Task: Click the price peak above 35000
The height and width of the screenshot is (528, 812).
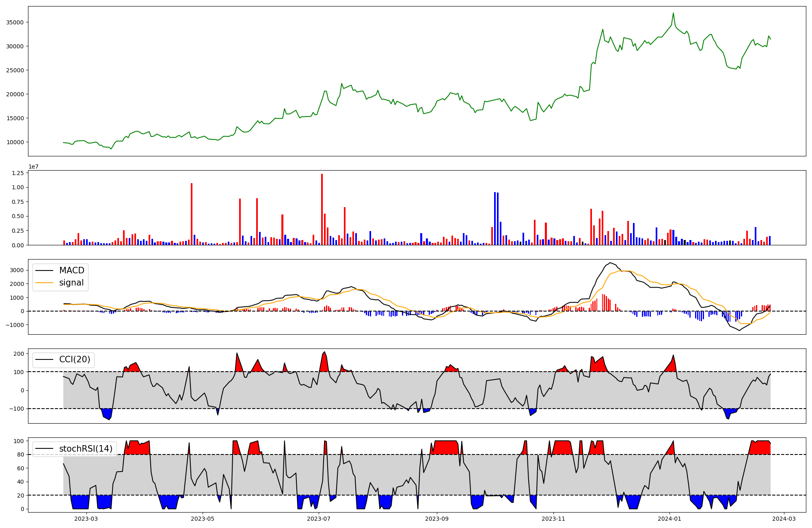Action: pos(673,13)
